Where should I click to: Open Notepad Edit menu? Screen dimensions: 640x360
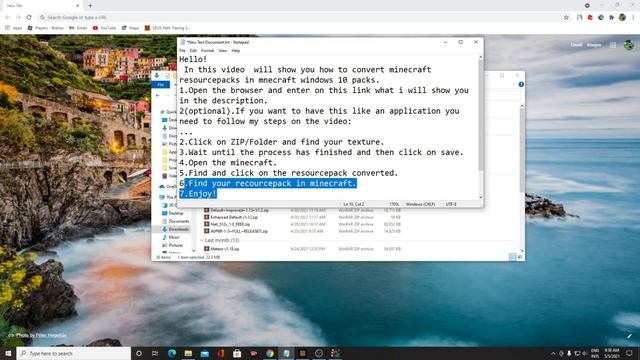(193, 51)
